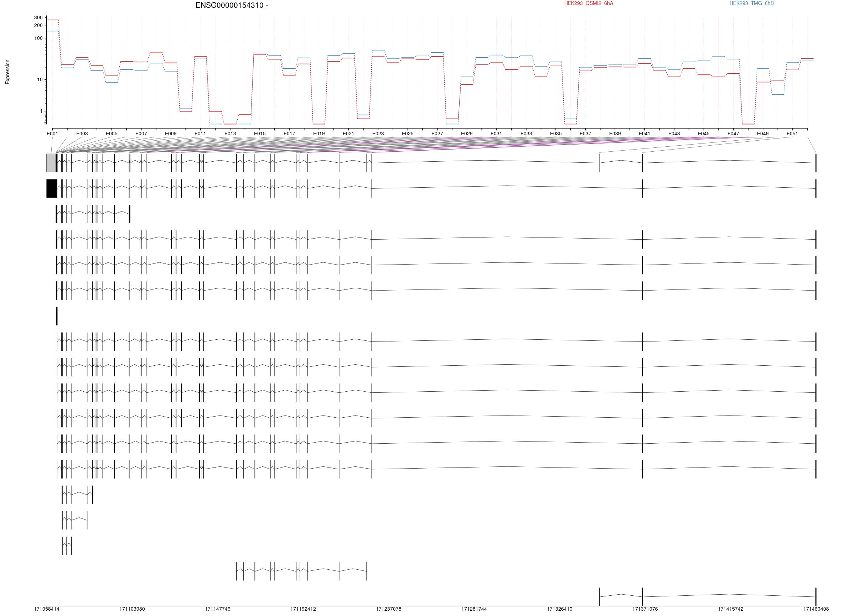Click exon label E015

point(260,134)
